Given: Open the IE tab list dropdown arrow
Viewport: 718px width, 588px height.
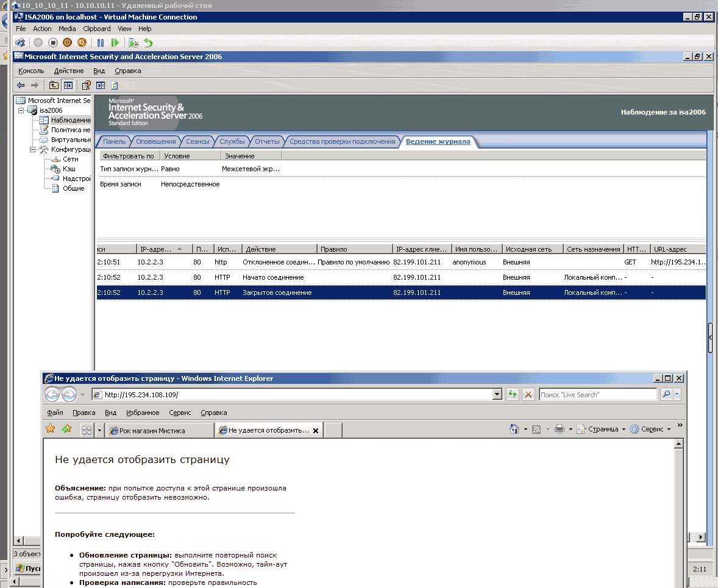Looking at the screenshot, I should [x=99, y=430].
